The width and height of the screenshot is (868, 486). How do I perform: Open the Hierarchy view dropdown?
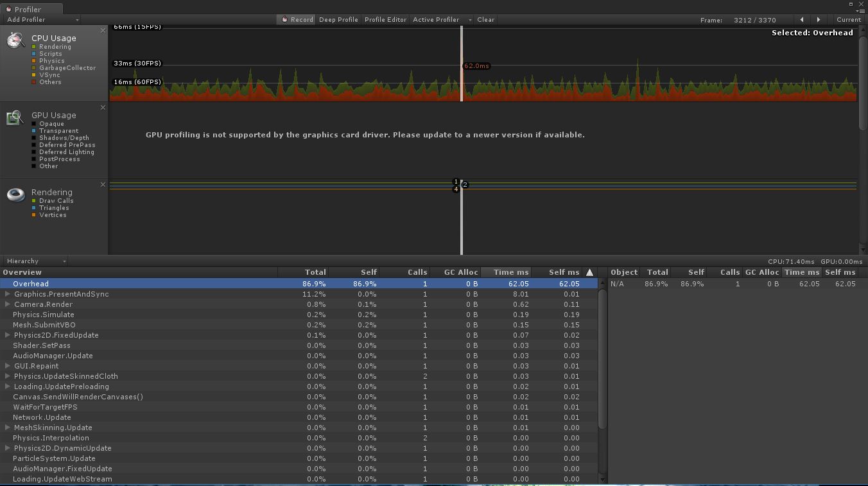click(x=35, y=261)
